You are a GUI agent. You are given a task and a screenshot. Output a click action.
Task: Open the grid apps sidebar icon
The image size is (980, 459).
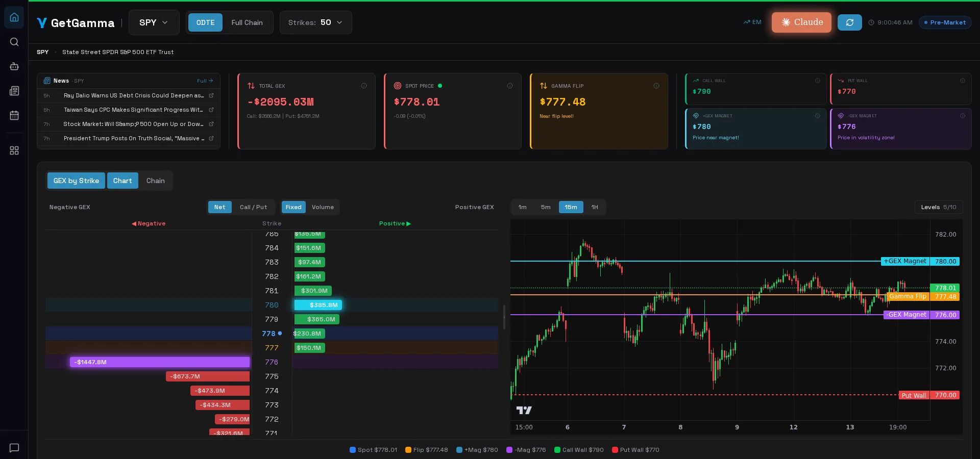click(x=14, y=150)
